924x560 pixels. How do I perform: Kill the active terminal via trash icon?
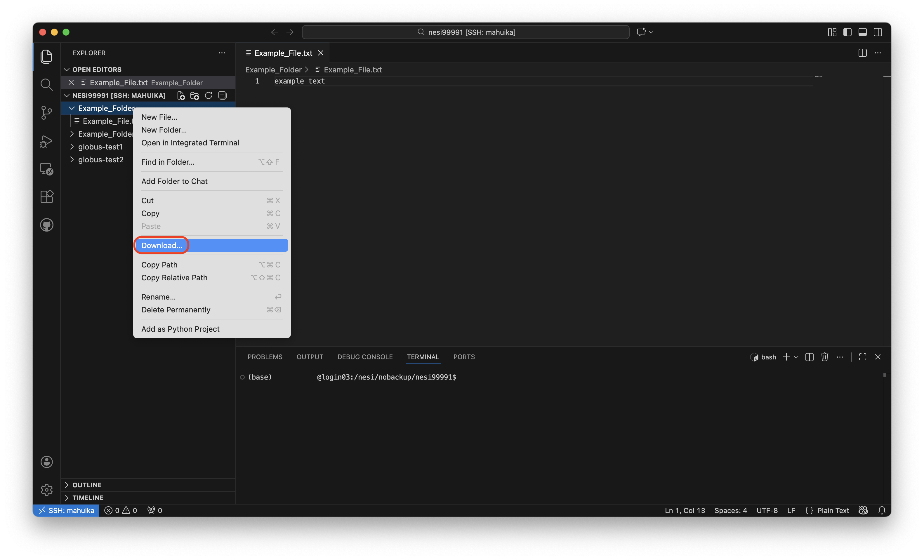tap(825, 356)
